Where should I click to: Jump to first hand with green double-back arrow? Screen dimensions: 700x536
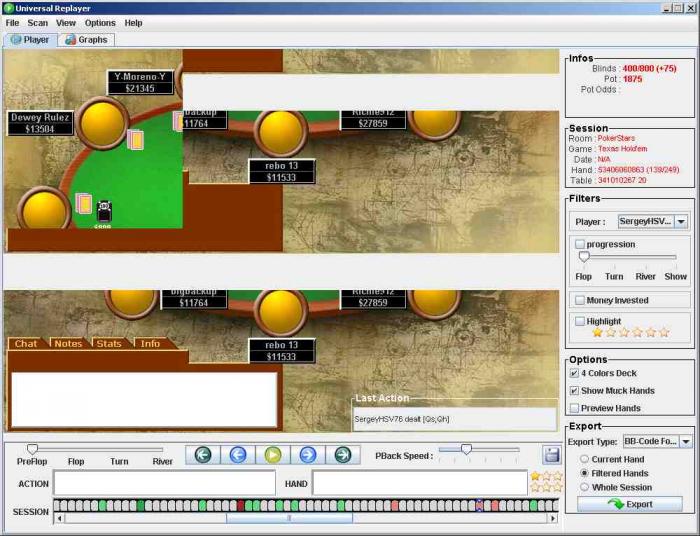[203, 455]
